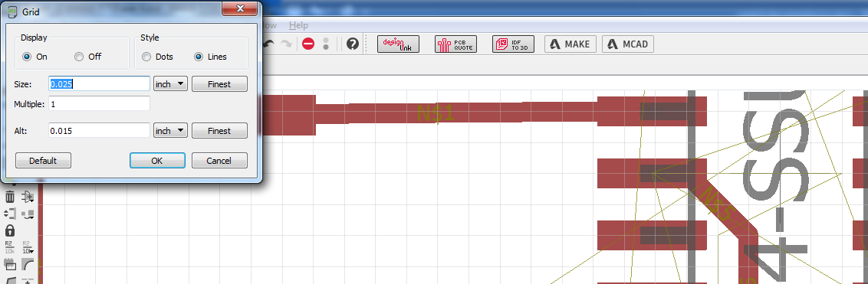This screenshot has height=284, width=868.
Task: Select the Pinswap tool
Action: [9, 214]
